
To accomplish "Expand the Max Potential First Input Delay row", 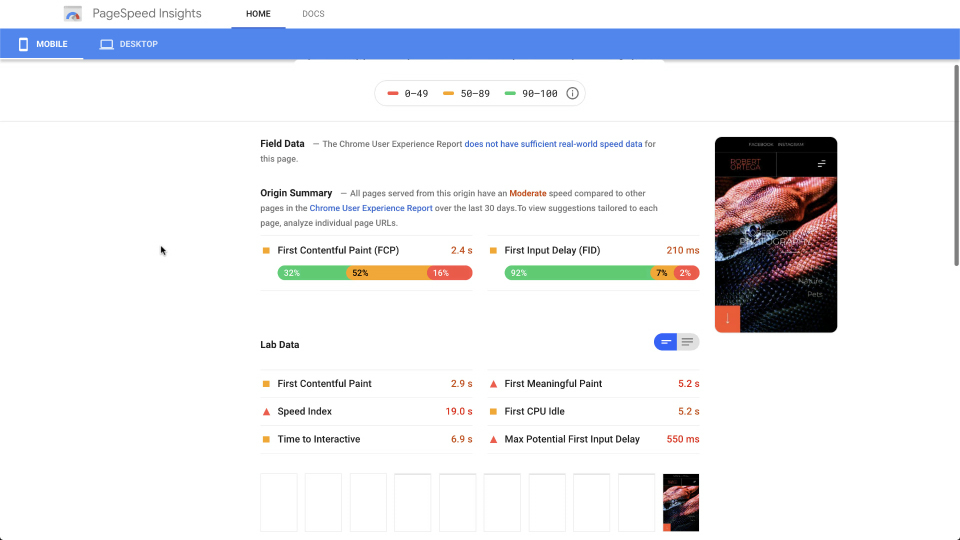I will (593, 439).
